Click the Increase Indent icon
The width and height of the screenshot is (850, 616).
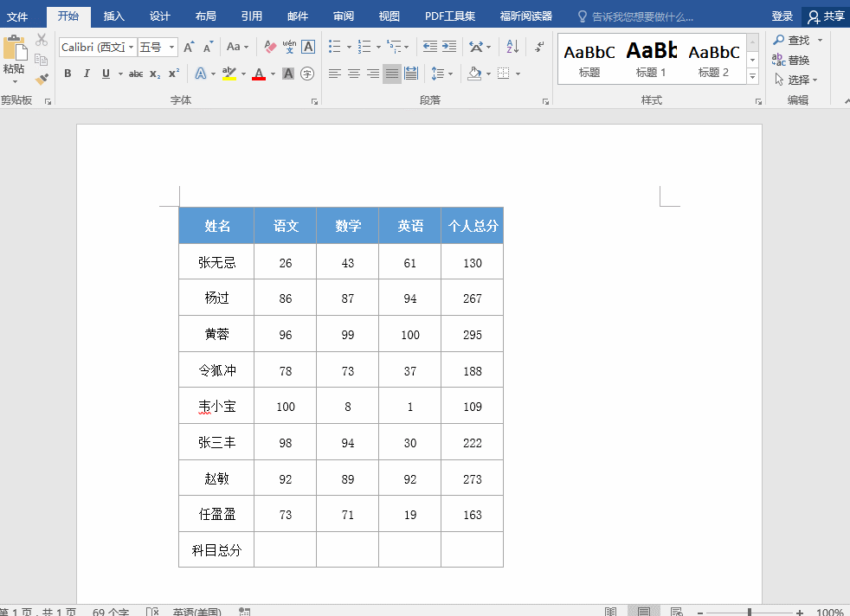[x=449, y=47]
